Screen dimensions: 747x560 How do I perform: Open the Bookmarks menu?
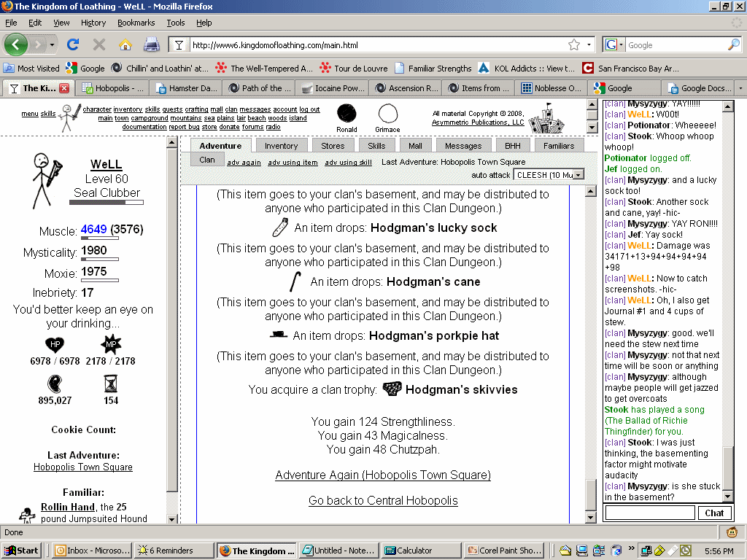pos(136,23)
